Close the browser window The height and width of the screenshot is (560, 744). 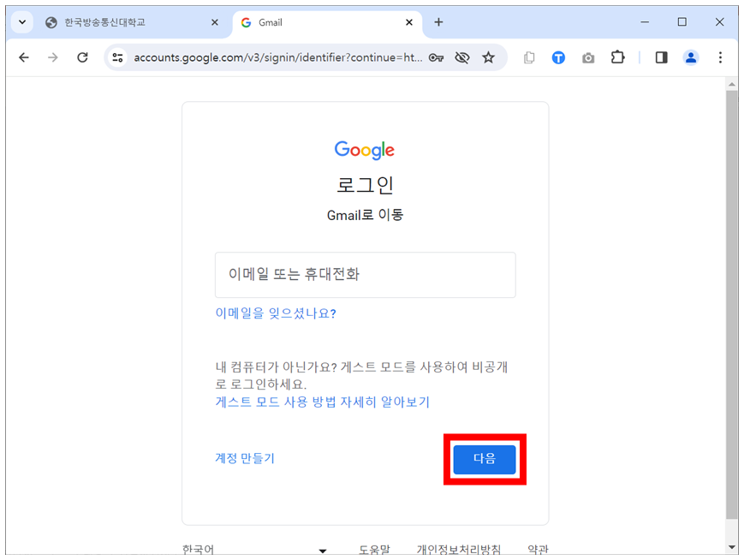click(x=719, y=21)
